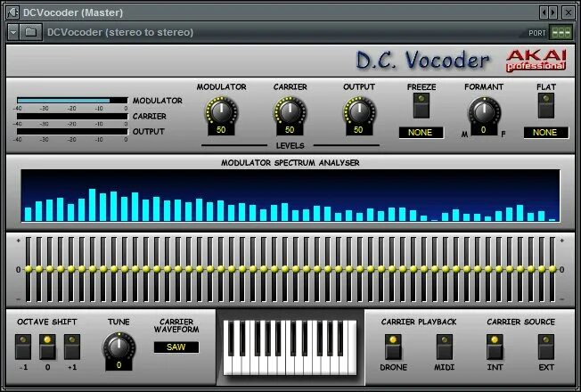Open the NONE selector under FLAT
581x392 pixels.
point(545,133)
